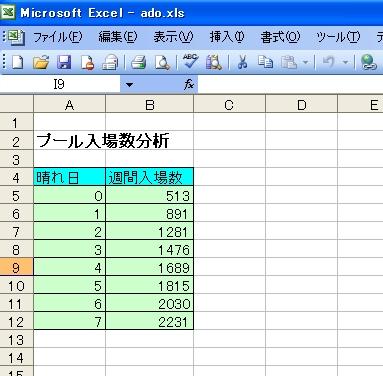Select the cell containing 1476
This screenshot has width=383, height=376.
point(150,249)
